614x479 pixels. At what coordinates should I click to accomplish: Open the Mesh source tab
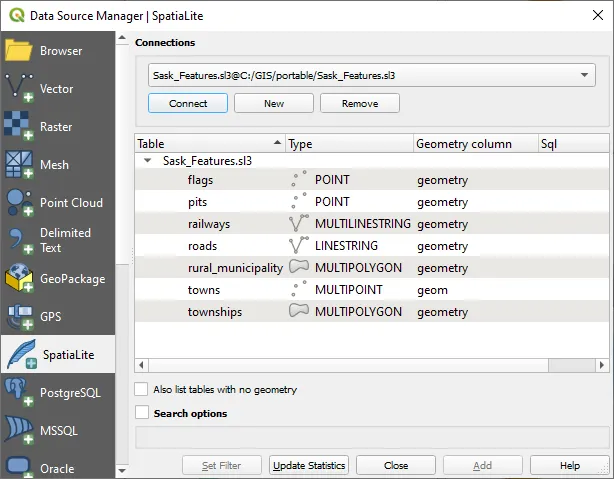56,165
